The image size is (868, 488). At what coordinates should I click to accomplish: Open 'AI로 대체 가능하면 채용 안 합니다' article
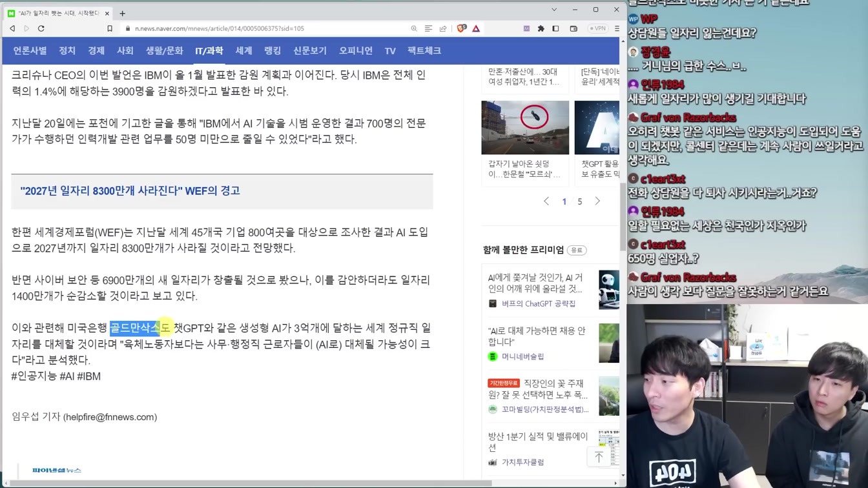(x=537, y=336)
